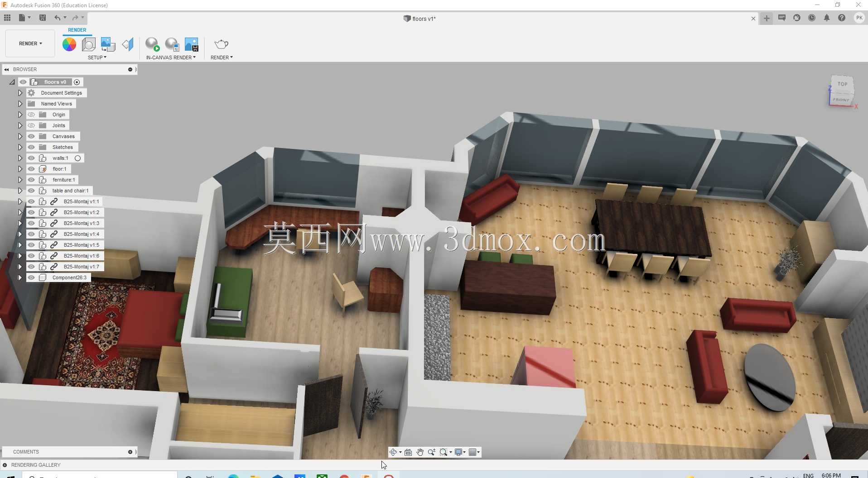Open the PK user account menu
This screenshot has height=478, width=868.
pos(859,18)
